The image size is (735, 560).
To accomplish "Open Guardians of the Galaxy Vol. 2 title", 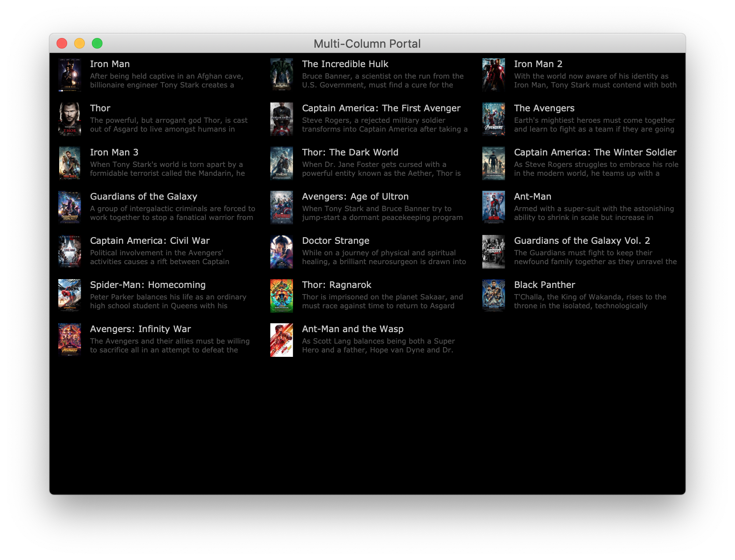I will click(x=582, y=241).
